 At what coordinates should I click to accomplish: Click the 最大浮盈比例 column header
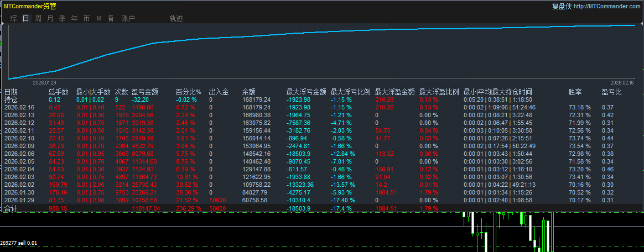point(439,92)
